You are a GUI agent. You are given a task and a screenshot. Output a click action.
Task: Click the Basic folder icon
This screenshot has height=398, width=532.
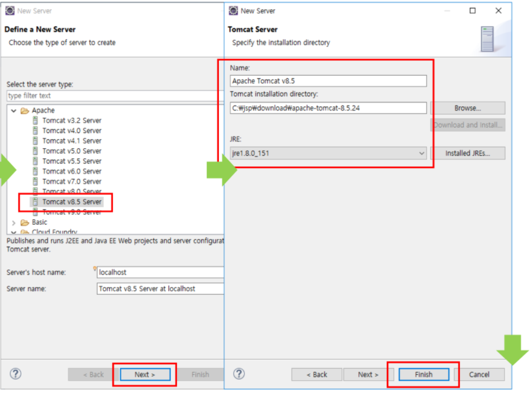click(x=25, y=223)
